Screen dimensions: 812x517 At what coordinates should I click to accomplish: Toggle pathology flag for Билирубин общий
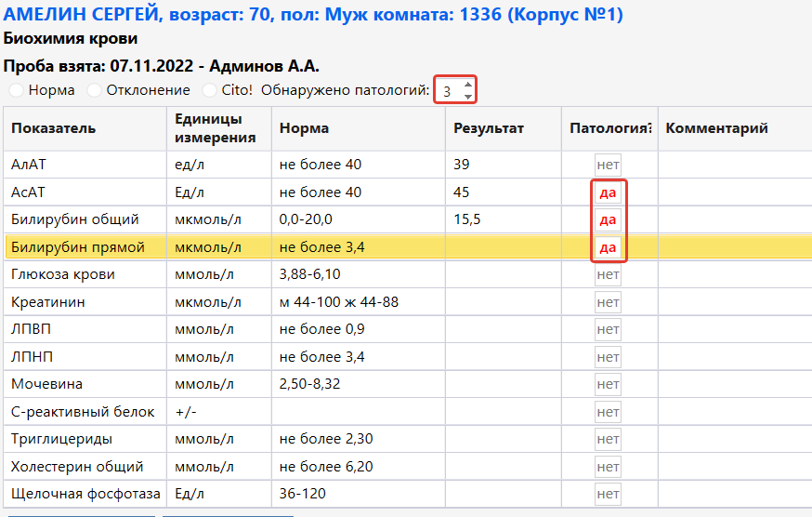[608, 219]
